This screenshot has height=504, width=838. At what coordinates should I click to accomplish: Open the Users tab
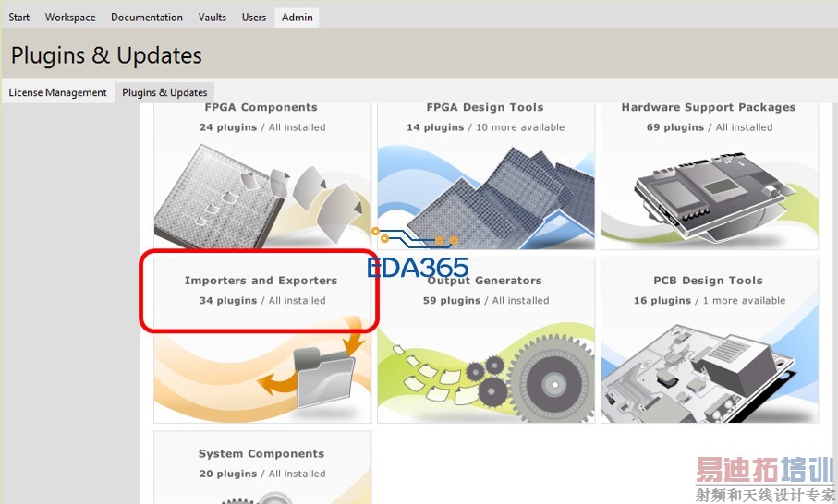[254, 18]
